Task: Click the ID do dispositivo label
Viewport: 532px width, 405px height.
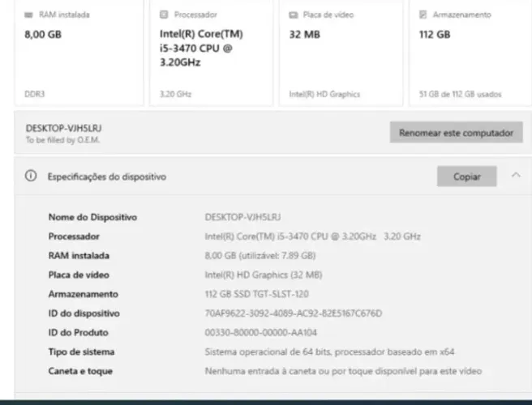Action: 84,313
